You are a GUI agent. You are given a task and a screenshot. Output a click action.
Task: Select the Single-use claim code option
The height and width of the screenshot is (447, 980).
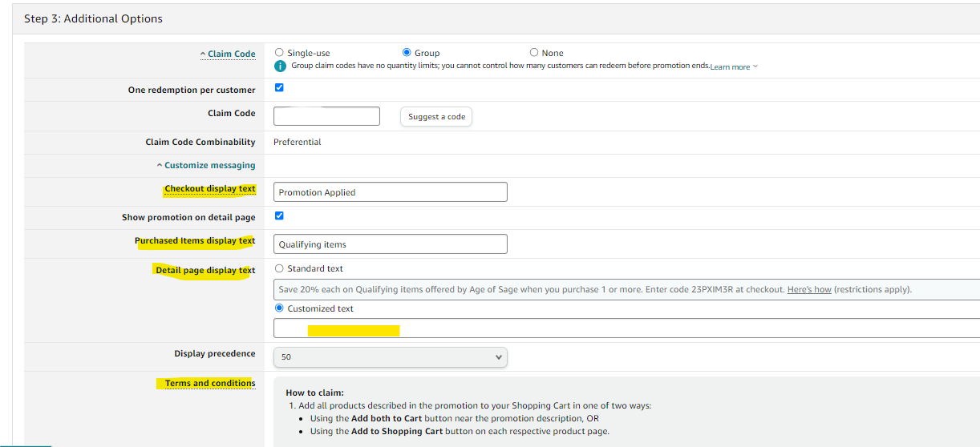click(279, 53)
